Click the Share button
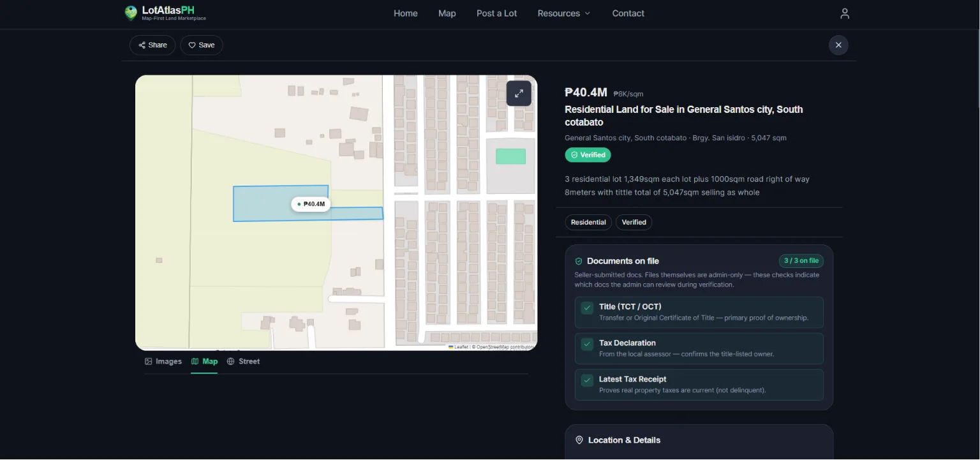Screen dimensions: 980x460 click(x=152, y=45)
